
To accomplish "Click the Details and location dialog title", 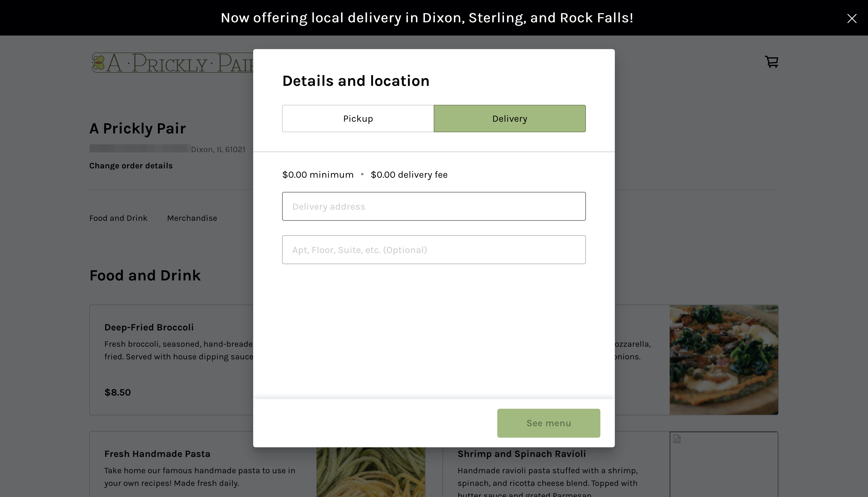I will (x=356, y=80).
